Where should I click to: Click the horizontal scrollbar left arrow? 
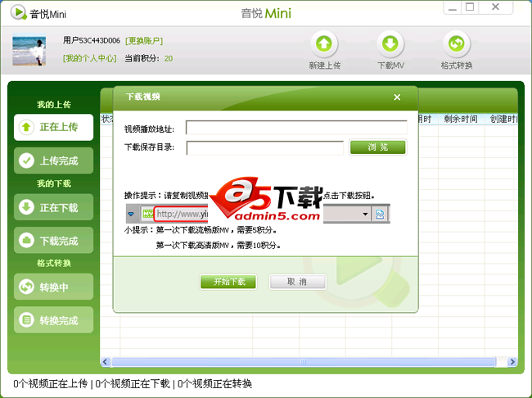(x=106, y=362)
